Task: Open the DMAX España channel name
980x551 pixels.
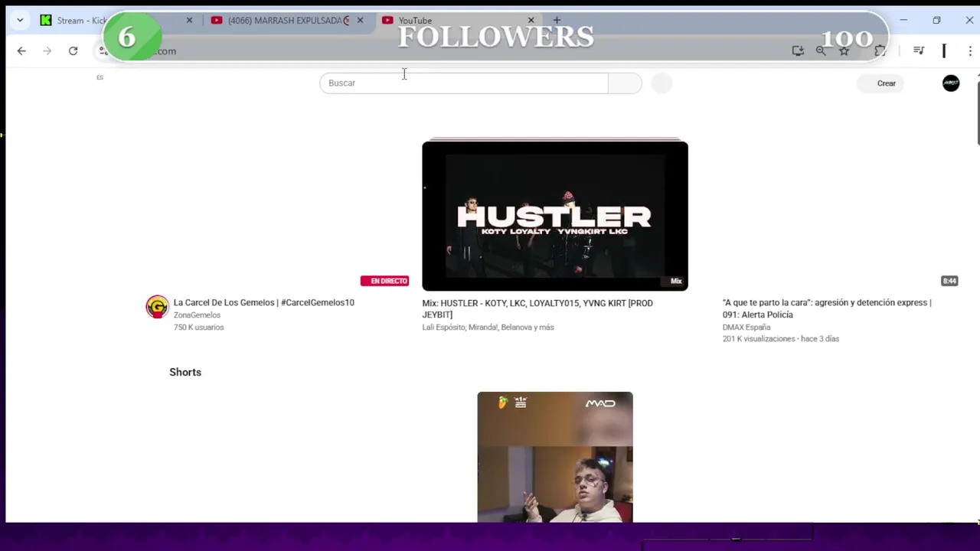Action: pos(746,327)
